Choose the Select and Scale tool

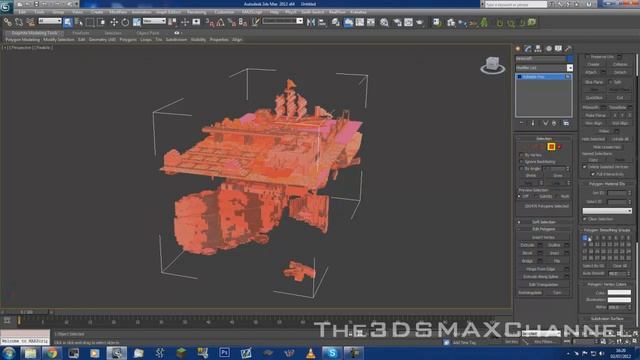tap(136, 22)
